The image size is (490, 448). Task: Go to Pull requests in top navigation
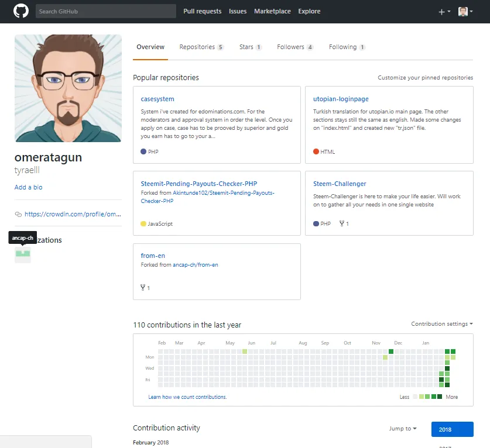pos(202,11)
